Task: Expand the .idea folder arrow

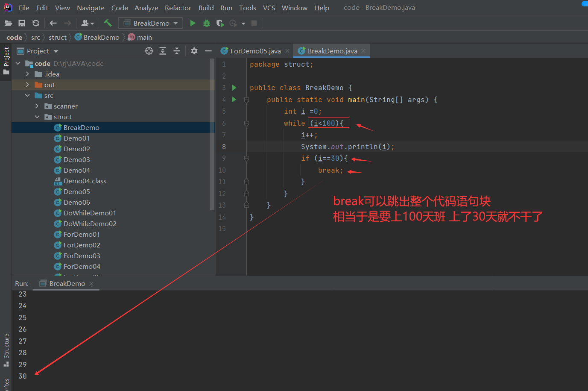Action: tap(28, 74)
